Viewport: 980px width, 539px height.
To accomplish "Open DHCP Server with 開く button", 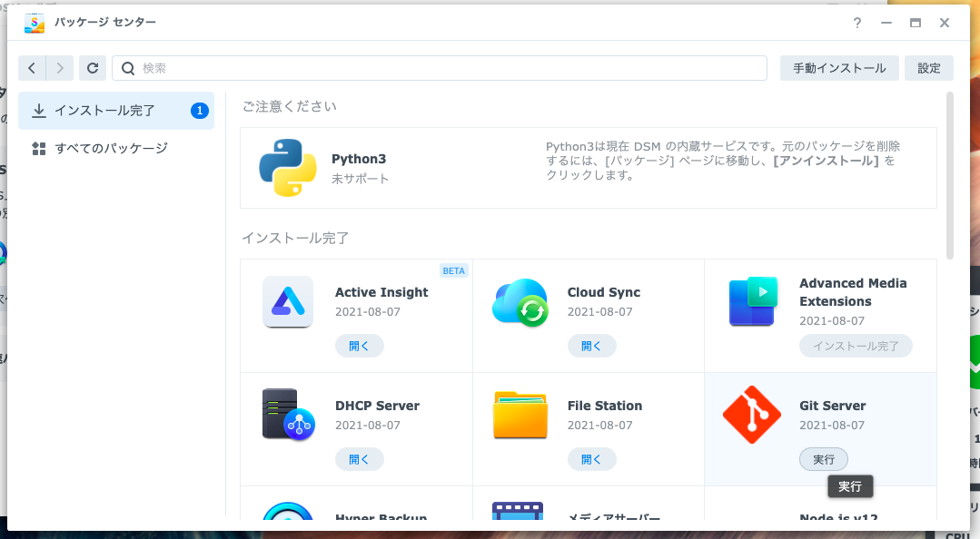I will point(360,459).
